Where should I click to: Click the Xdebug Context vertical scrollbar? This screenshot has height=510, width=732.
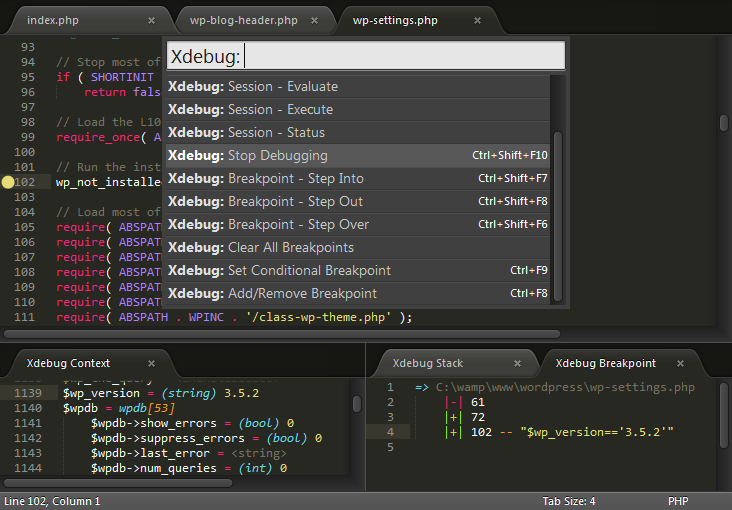(x=357, y=404)
